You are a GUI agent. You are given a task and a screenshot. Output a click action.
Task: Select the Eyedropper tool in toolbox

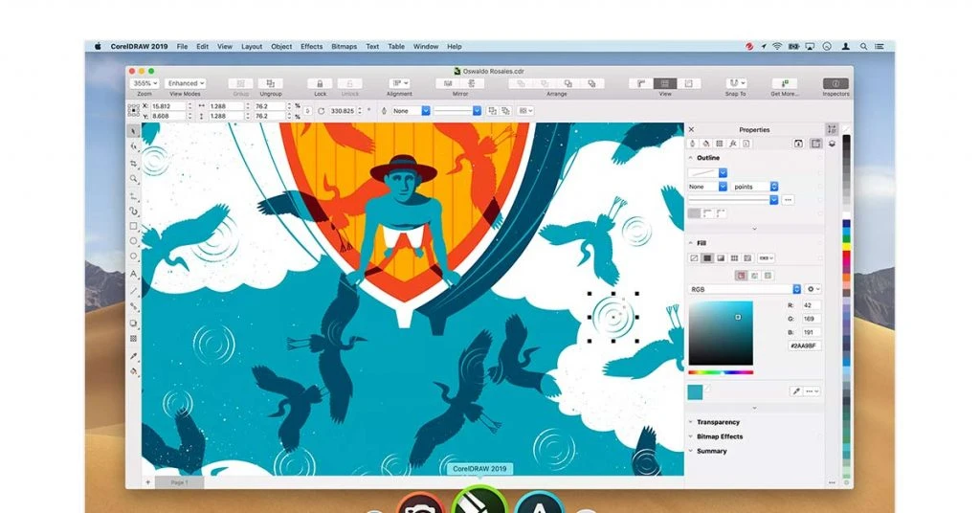click(x=133, y=356)
